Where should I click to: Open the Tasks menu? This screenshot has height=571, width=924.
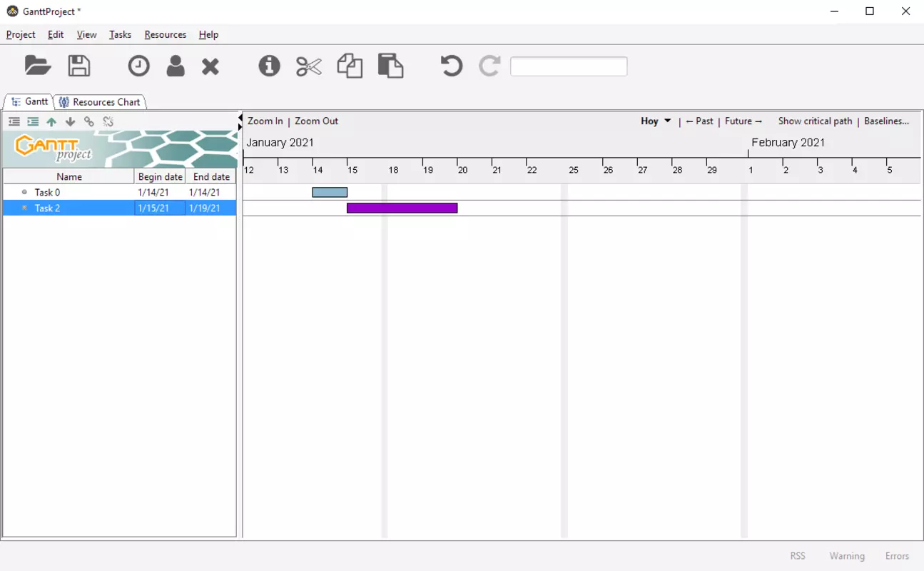click(x=120, y=34)
